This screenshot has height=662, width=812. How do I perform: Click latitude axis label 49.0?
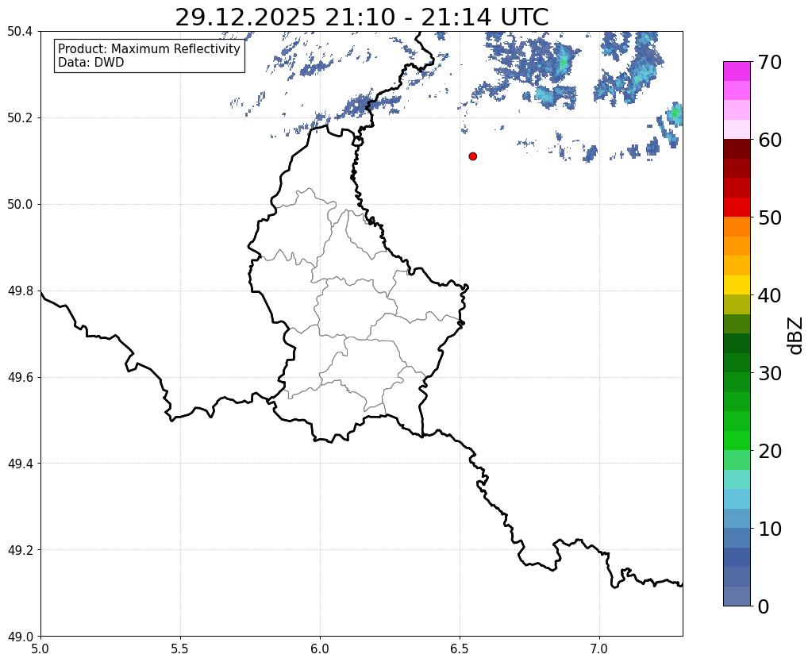point(20,637)
